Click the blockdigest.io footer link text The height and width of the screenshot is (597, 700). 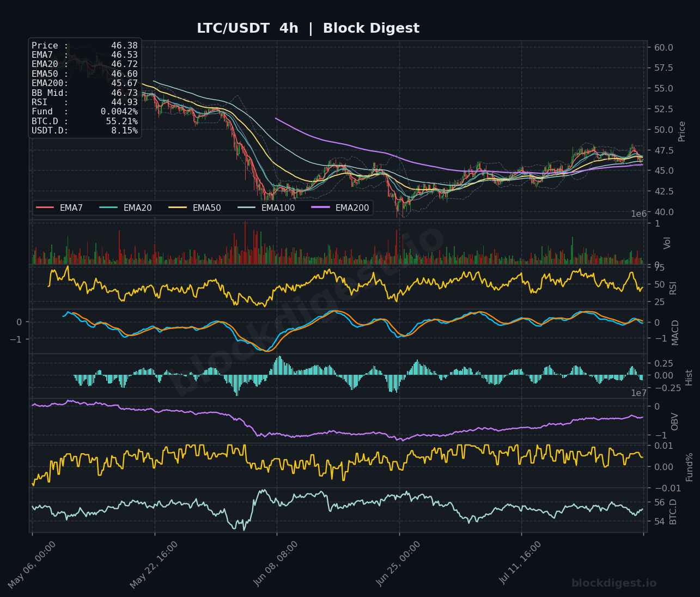pyautogui.click(x=614, y=583)
